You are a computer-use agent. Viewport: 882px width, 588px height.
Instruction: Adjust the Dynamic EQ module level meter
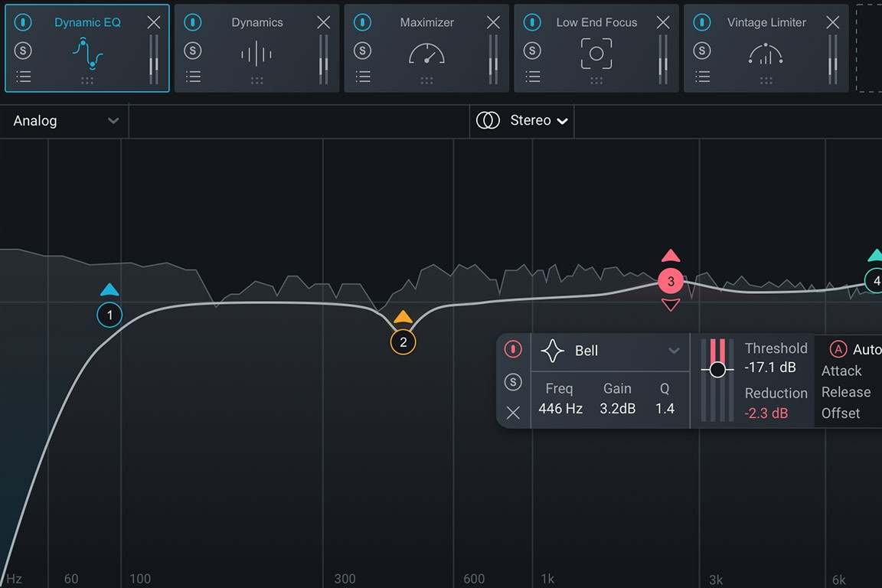[x=154, y=60]
